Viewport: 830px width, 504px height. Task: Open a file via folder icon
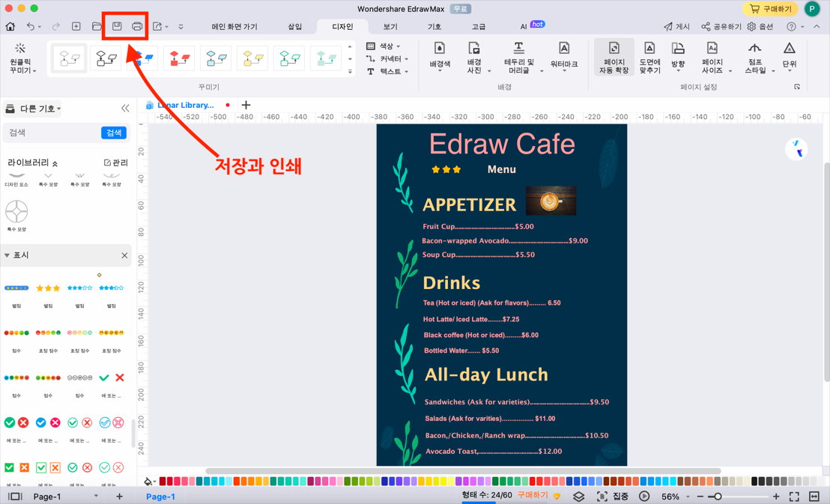pos(97,26)
